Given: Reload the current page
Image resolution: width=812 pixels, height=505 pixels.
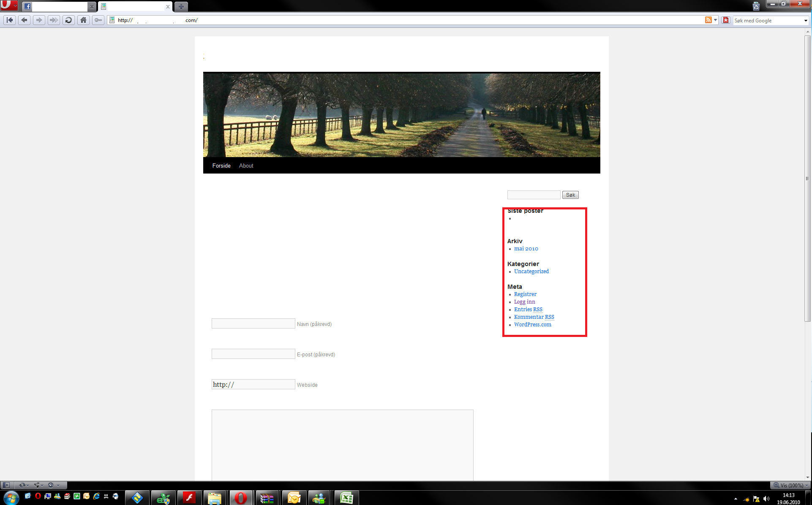Looking at the screenshot, I should pyautogui.click(x=68, y=20).
